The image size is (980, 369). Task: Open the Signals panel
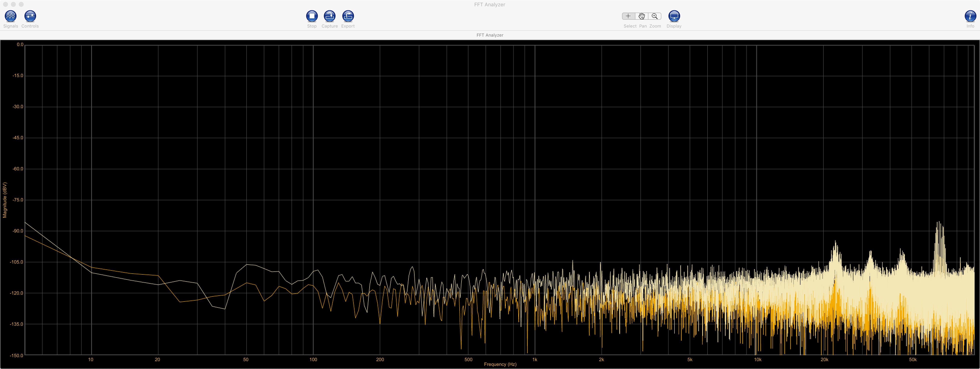point(10,16)
